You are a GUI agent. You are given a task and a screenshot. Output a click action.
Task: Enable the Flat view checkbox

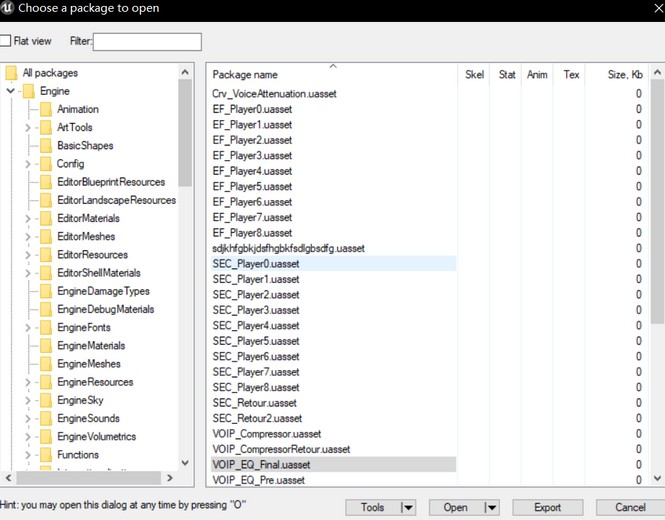click(x=6, y=41)
